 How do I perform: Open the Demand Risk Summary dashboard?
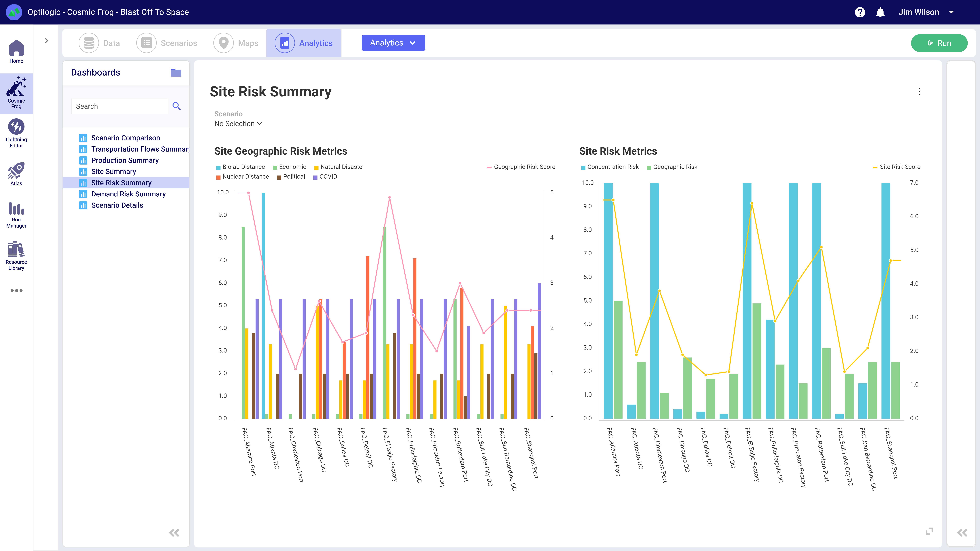pos(128,194)
